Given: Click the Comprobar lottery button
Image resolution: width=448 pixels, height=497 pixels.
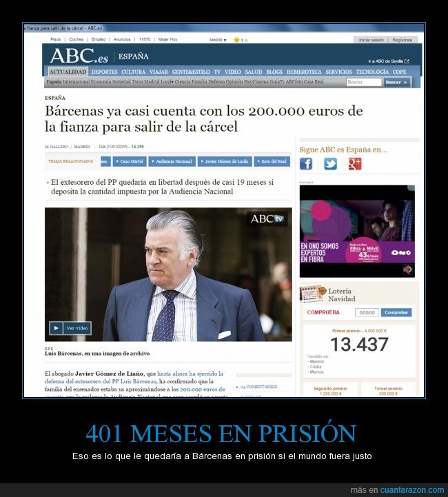Looking at the screenshot, I should (x=396, y=312).
